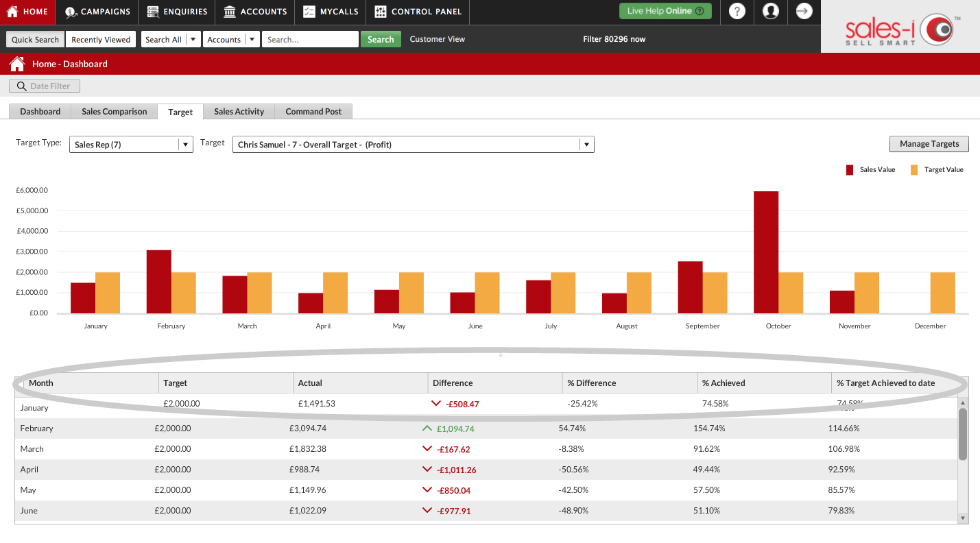This screenshot has width=980, height=543.
Task: Click the green Search button
Action: click(381, 39)
